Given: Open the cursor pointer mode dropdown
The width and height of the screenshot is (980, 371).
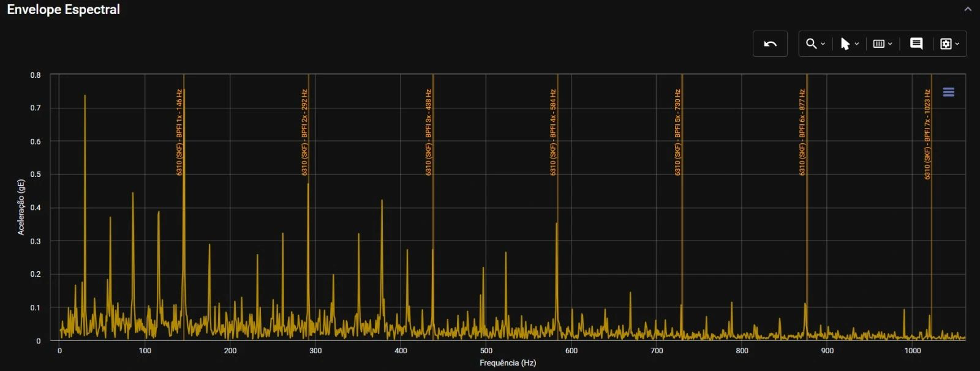Looking at the screenshot, I should pyautogui.click(x=849, y=44).
